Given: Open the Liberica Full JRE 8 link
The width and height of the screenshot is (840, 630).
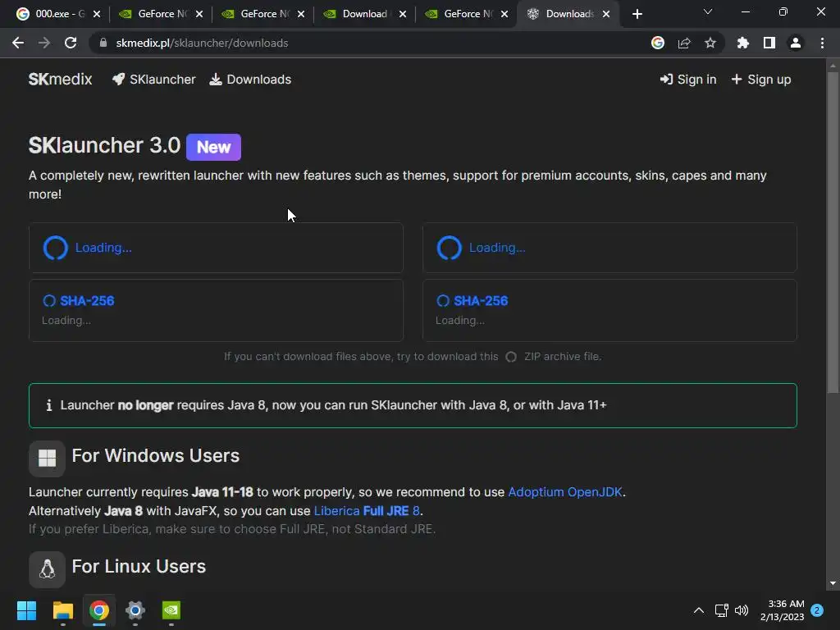Looking at the screenshot, I should pos(367,510).
